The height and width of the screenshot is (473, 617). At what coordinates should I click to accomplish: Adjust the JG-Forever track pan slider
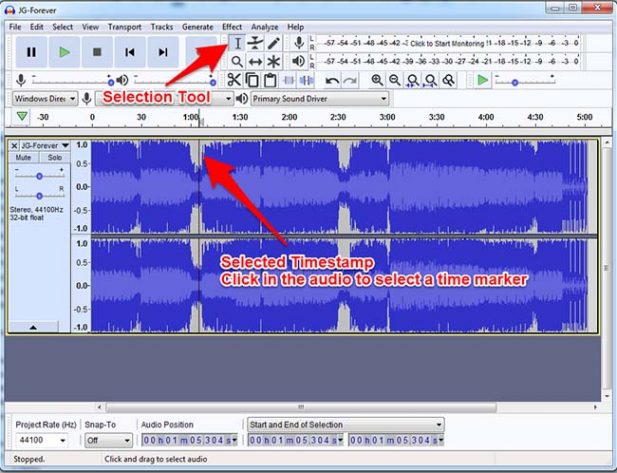click(39, 195)
